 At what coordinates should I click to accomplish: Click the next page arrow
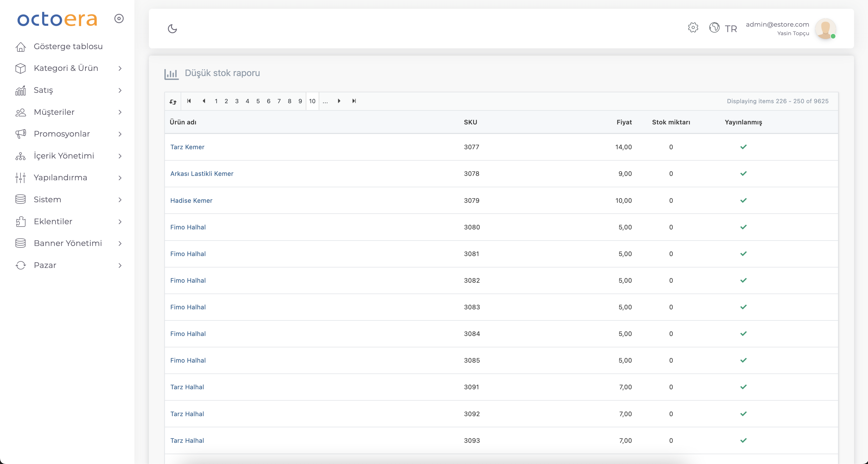[x=339, y=101]
